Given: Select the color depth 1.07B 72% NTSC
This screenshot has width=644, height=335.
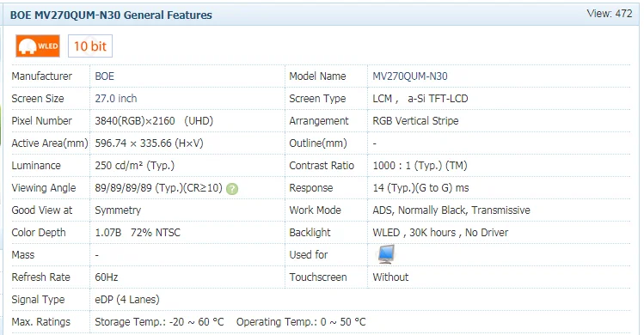Looking at the screenshot, I should point(138,233).
